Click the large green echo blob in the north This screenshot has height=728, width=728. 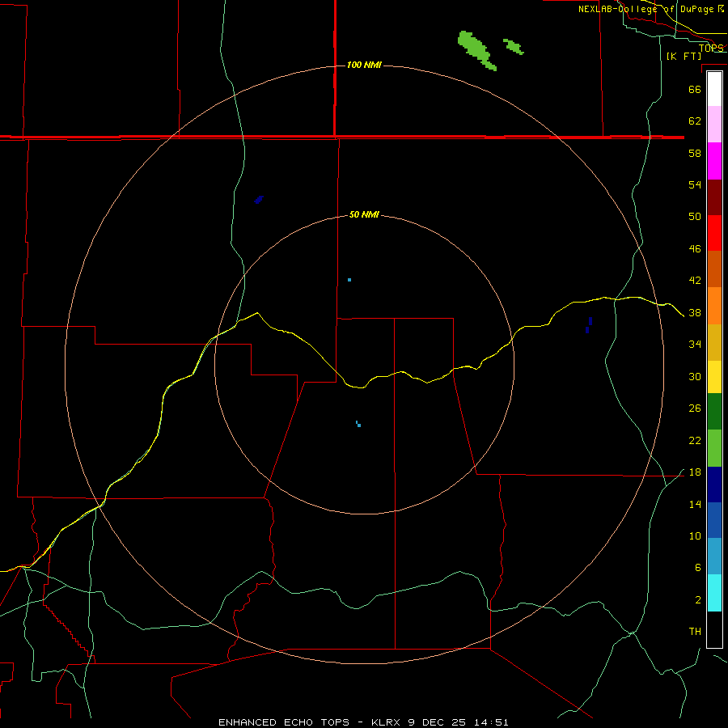(x=476, y=50)
